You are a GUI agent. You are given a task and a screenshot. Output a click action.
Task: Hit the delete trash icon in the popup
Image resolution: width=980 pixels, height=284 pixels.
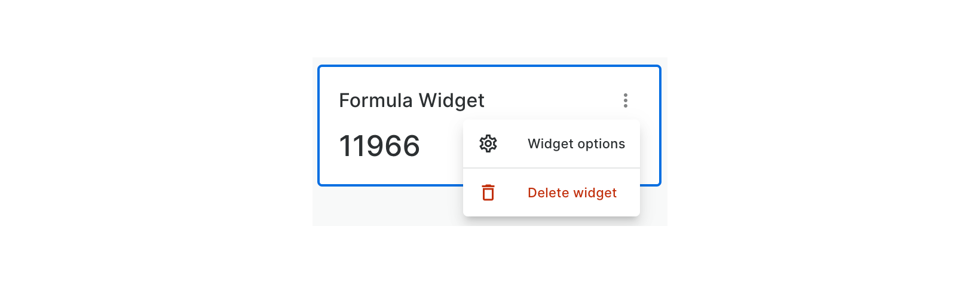(488, 193)
